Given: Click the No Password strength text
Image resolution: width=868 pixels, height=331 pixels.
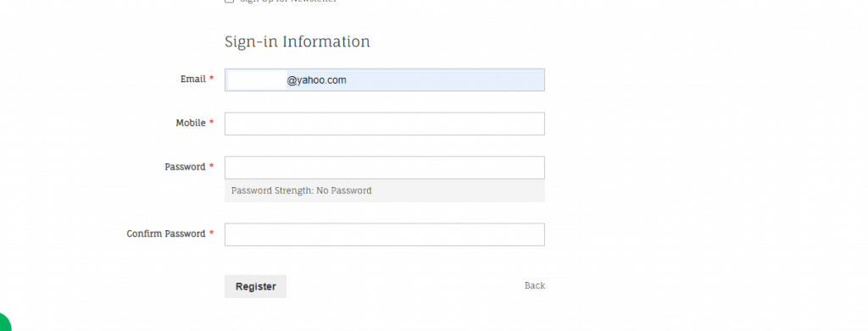Looking at the screenshot, I should (x=344, y=190).
